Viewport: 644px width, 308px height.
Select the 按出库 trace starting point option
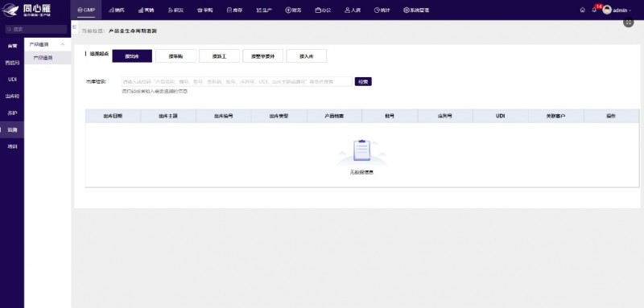[x=132, y=56]
